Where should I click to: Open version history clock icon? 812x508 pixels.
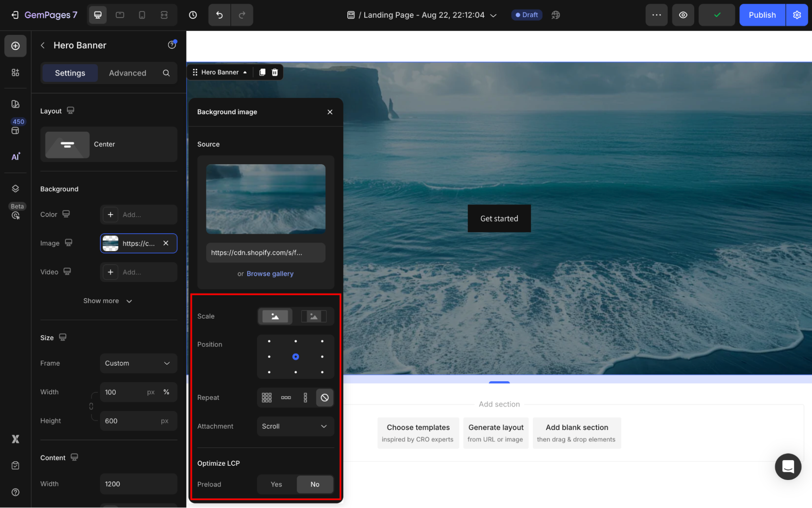tap(193, 15)
